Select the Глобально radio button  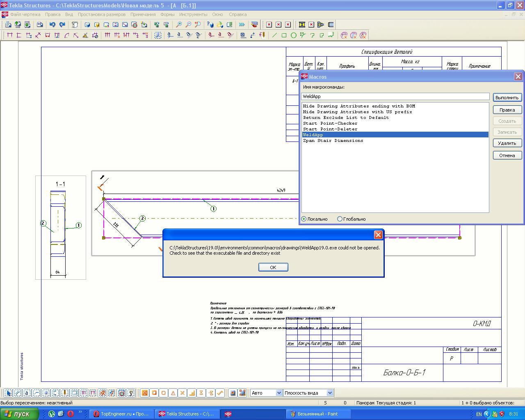340,219
